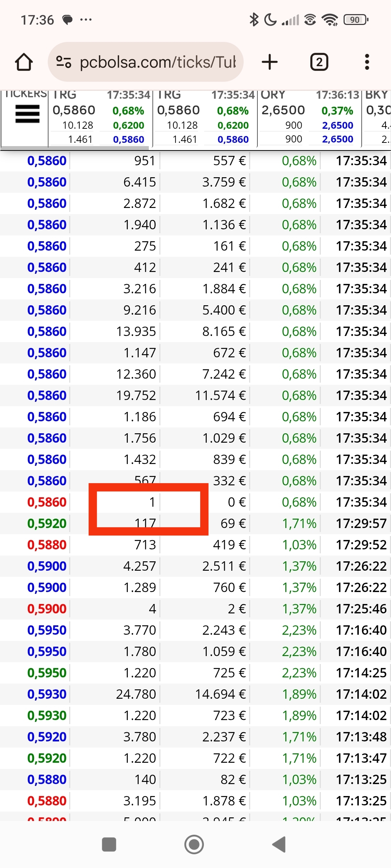Click the amount 241 €

(230, 267)
